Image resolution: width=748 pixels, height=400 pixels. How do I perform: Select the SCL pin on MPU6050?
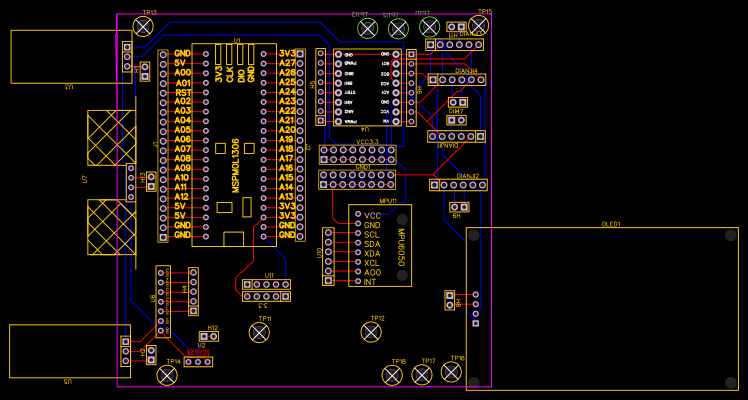click(x=371, y=235)
